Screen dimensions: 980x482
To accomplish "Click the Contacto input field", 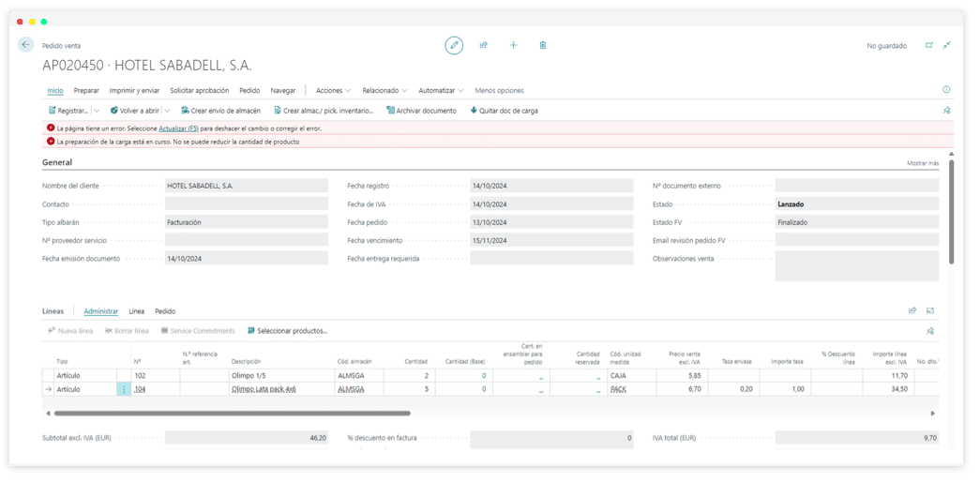I will click(246, 204).
